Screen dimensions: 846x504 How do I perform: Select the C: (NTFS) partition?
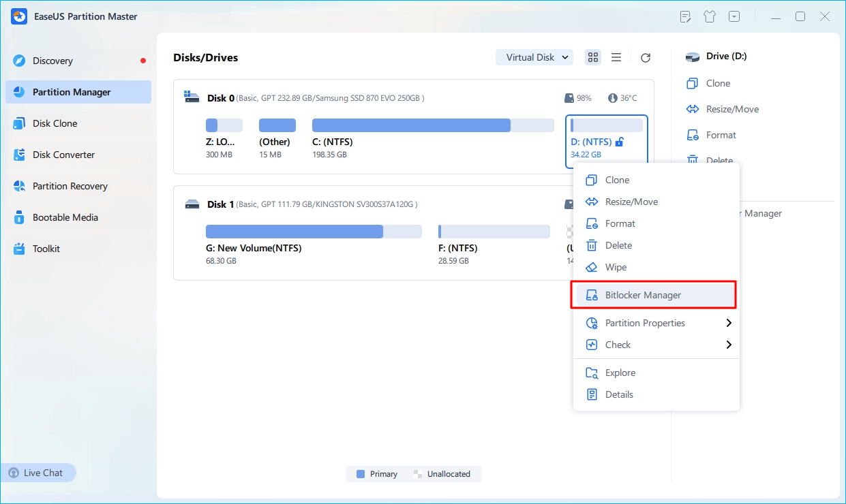click(433, 139)
